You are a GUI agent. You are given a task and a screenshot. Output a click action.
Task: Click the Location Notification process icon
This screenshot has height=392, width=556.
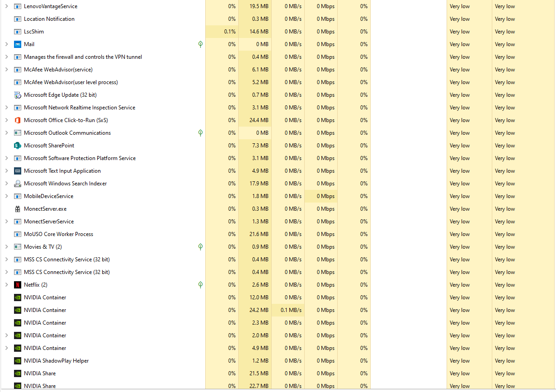pyautogui.click(x=18, y=19)
